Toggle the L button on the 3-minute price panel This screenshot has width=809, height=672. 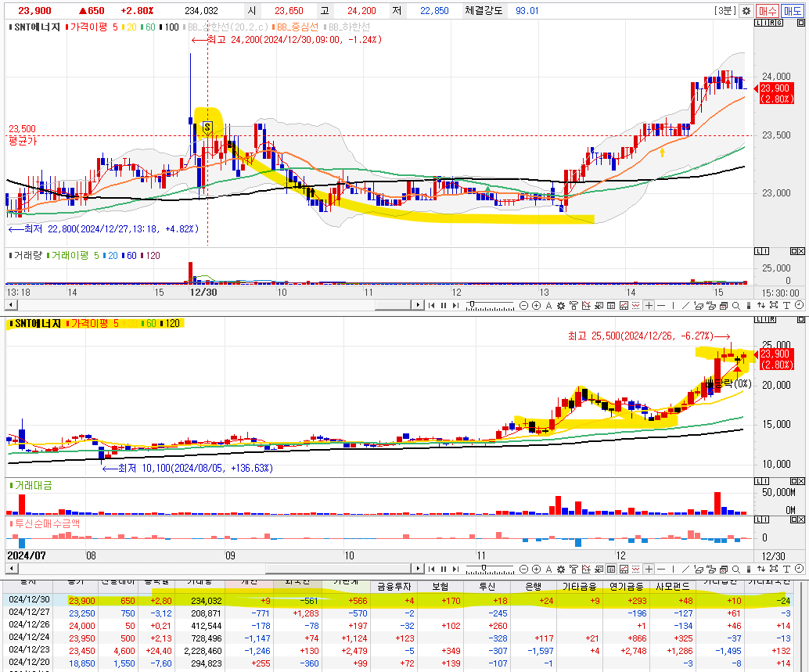click(x=758, y=23)
